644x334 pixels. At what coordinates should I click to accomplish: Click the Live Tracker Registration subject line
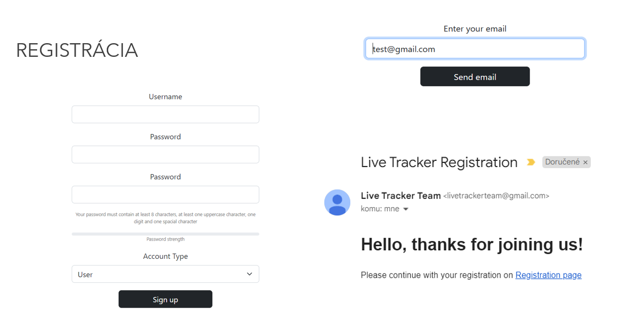pyautogui.click(x=439, y=162)
